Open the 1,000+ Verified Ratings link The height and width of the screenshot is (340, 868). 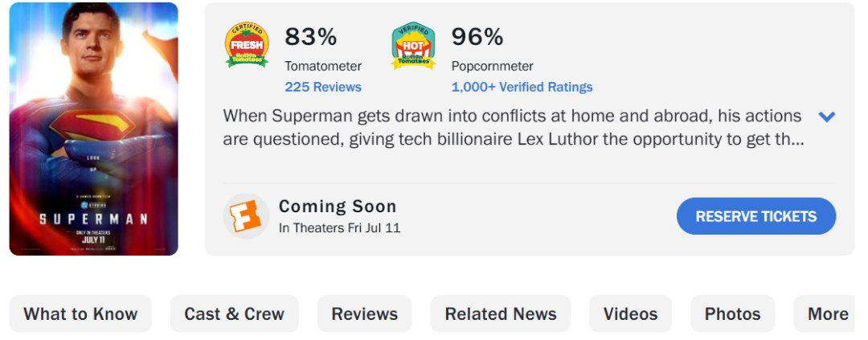click(522, 87)
